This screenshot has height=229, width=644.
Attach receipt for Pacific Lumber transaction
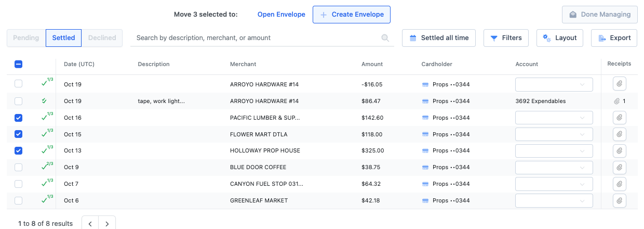point(619,118)
